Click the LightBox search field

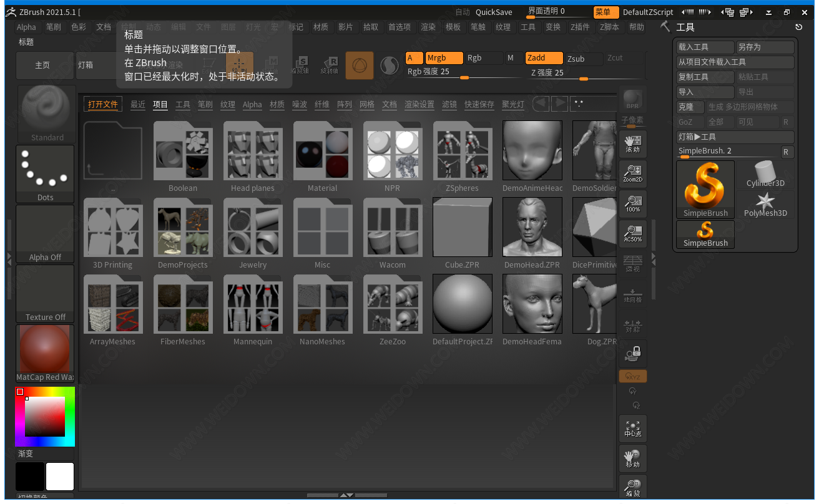pyautogui.click(x=593, y=104)
